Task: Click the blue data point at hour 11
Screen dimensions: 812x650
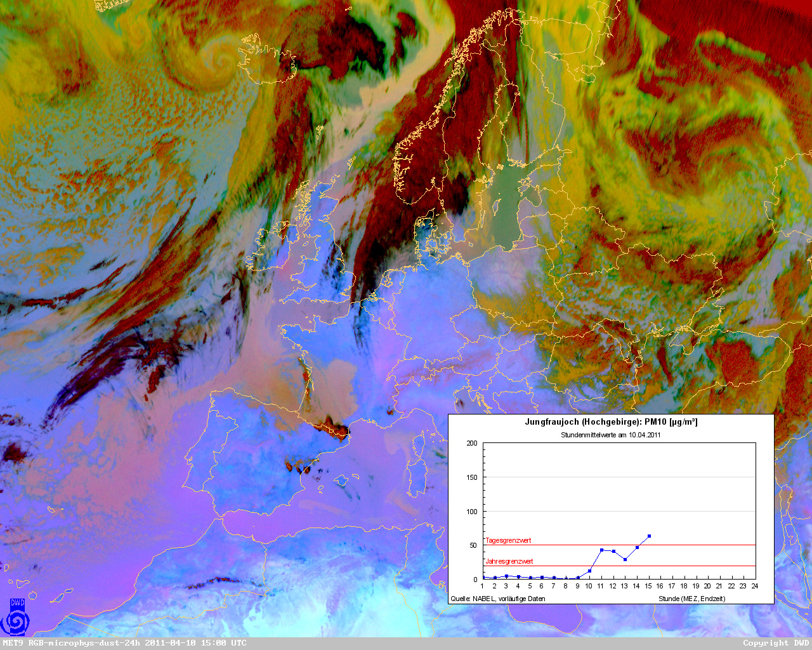Action: [601, 550]
